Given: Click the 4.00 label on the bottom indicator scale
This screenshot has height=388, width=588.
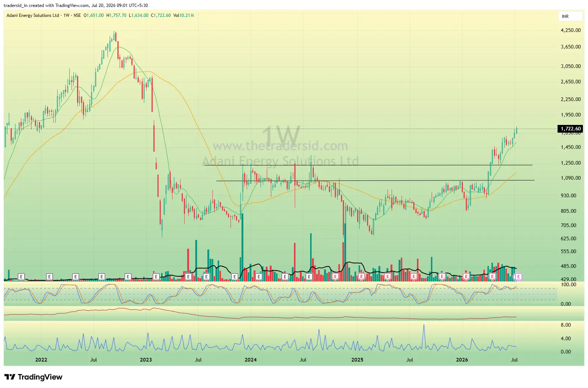Looking at the screenshot, I should (566, 338).
